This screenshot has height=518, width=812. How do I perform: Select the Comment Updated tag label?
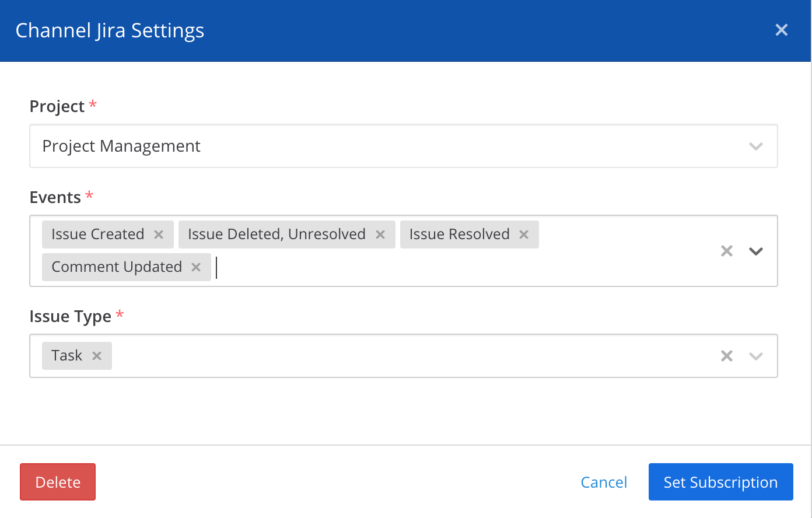pos(117,267)
